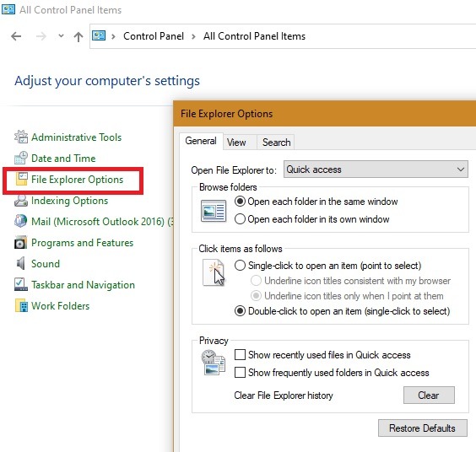Click the File Explorer Options folder icon

tap(22, 179)
